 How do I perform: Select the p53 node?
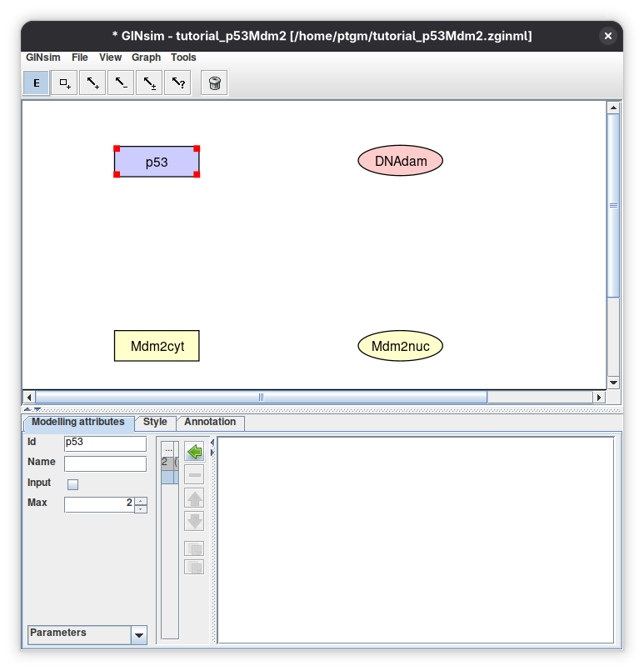pos(157,162)
